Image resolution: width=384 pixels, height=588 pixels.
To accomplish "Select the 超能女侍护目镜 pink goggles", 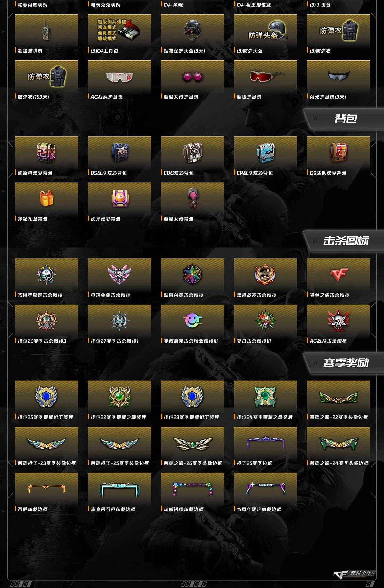I will (192, 76).
